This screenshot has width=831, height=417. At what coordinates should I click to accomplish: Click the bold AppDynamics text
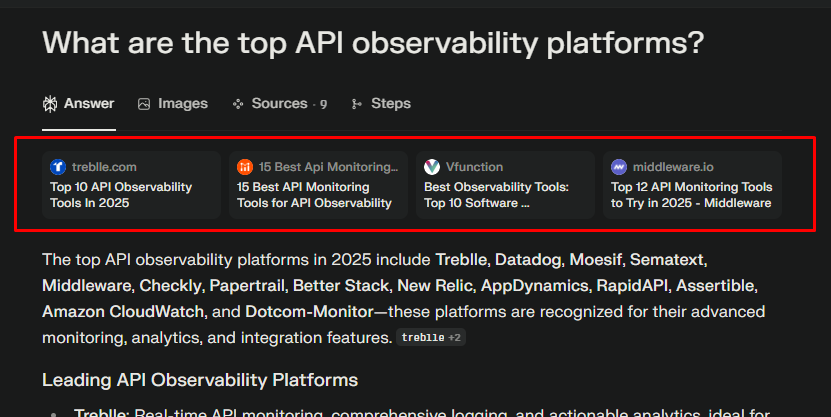point(534,286)
